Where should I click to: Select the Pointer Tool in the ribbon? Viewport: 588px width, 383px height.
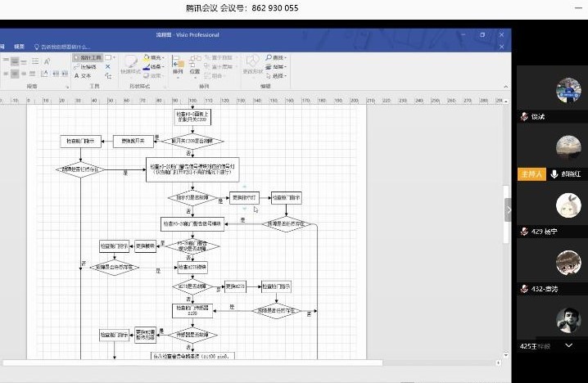88,58
